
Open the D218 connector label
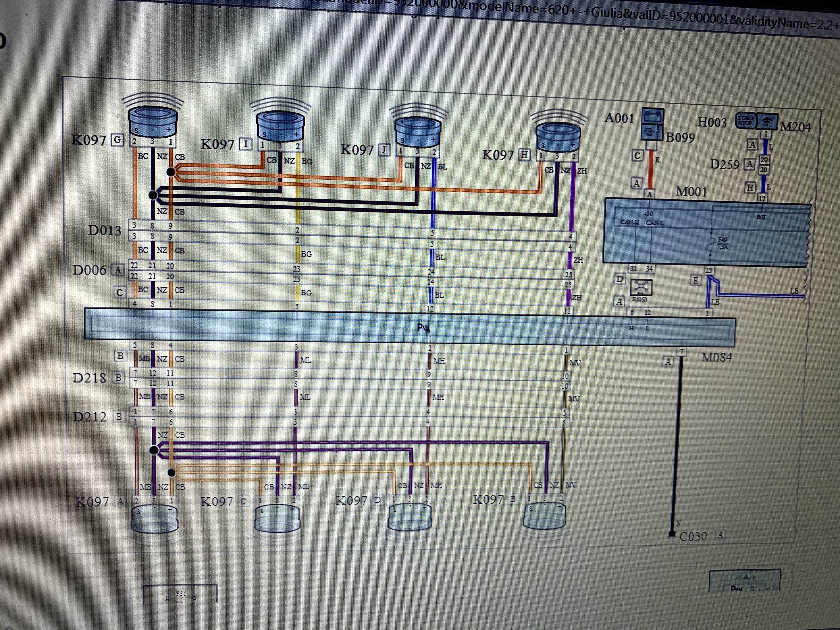point(90,378)
